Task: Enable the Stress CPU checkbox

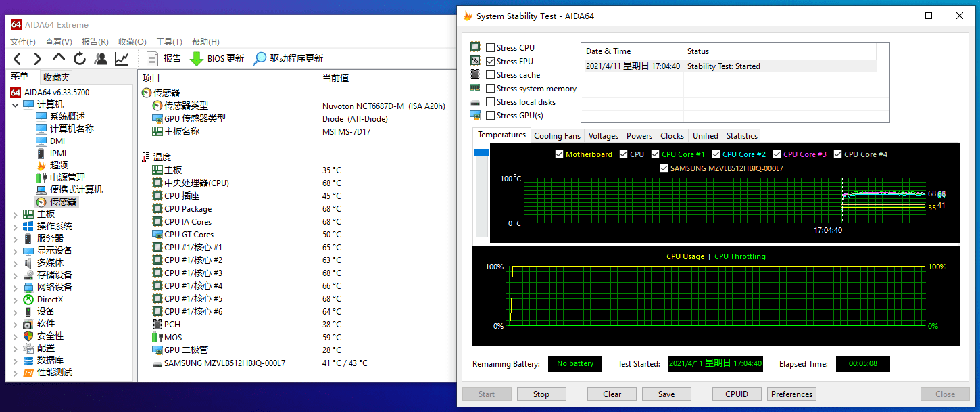Action: [x=490, y=47]
